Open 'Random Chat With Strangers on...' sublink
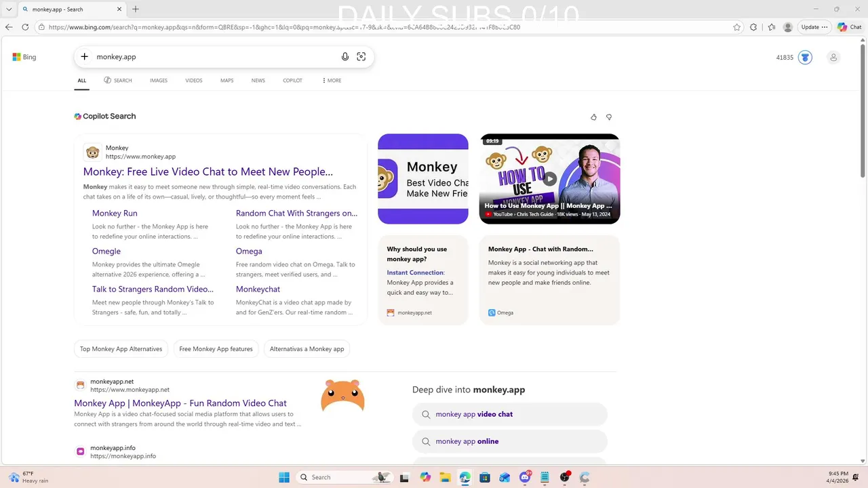Screen dimensions: 868x488 click(296, 213)
